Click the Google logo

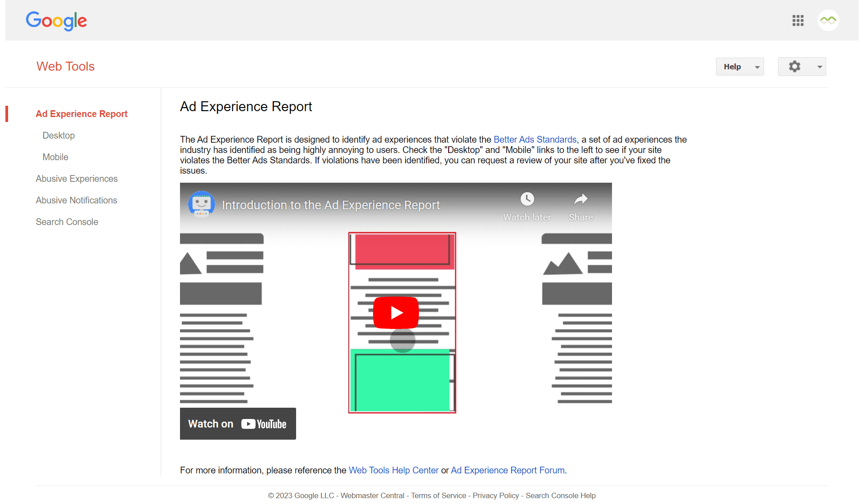[57, 21]
